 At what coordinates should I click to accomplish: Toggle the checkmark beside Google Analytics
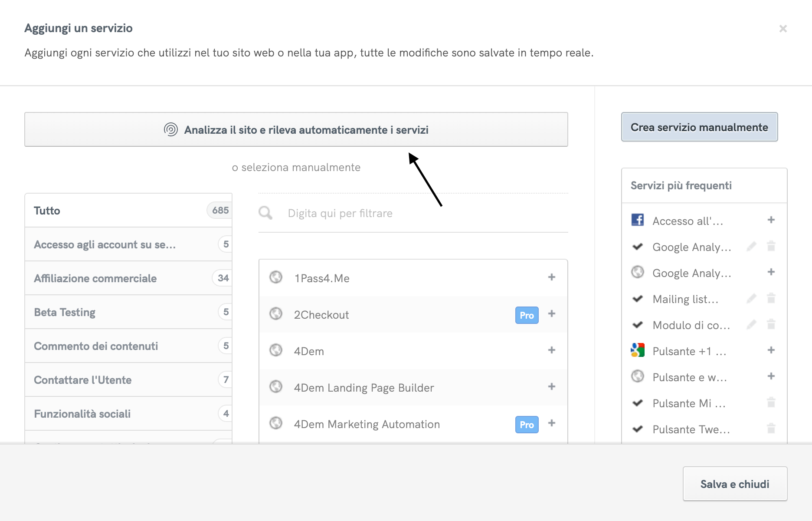pos(637,247)
